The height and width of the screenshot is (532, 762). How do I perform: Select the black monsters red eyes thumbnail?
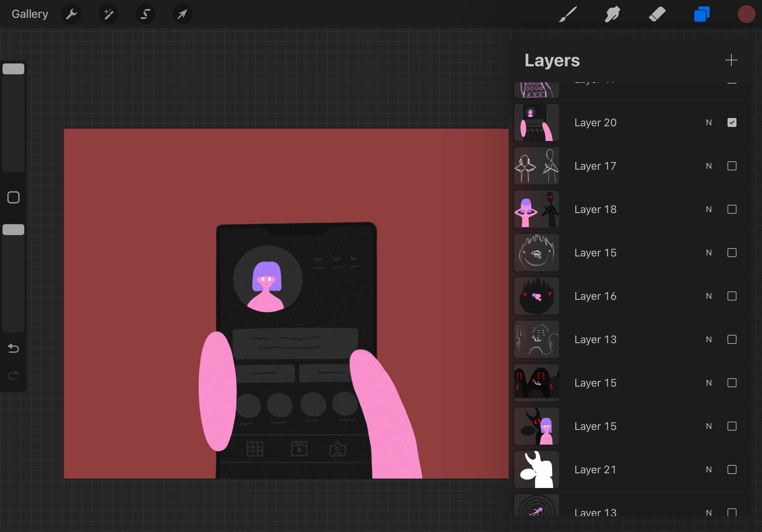pos(537,383)
